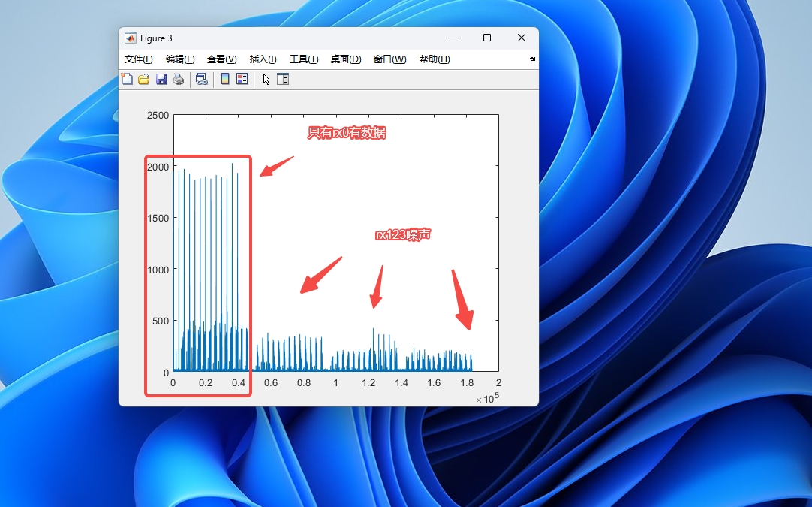Maximize the Figure 3 window

487,38
